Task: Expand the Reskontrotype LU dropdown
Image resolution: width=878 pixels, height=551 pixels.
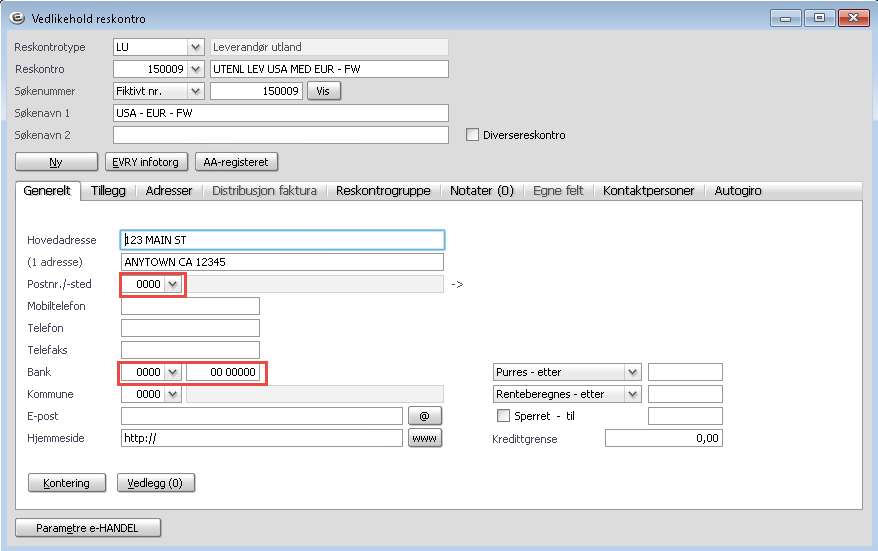Action: point(195,47)
